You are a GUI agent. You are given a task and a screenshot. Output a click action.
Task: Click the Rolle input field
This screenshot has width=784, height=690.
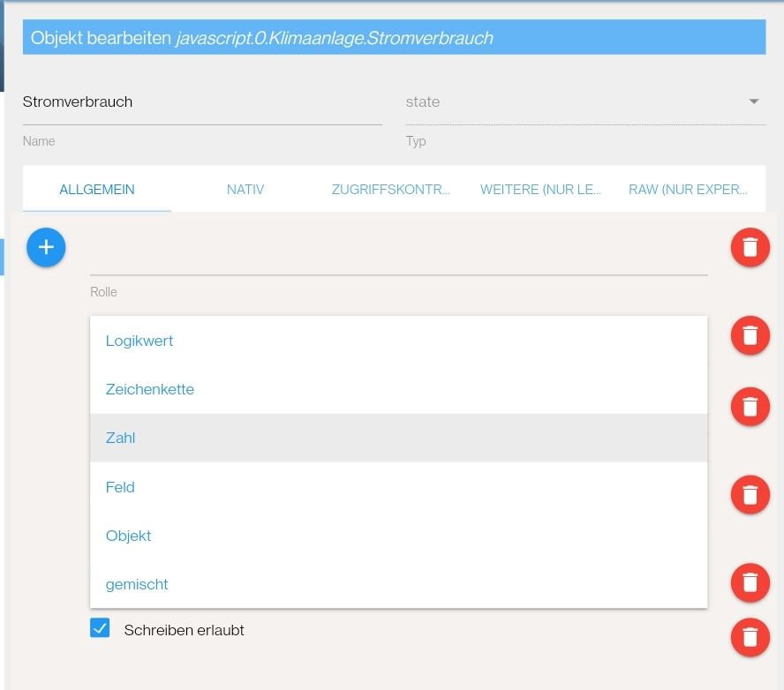[x=398, y=256]
